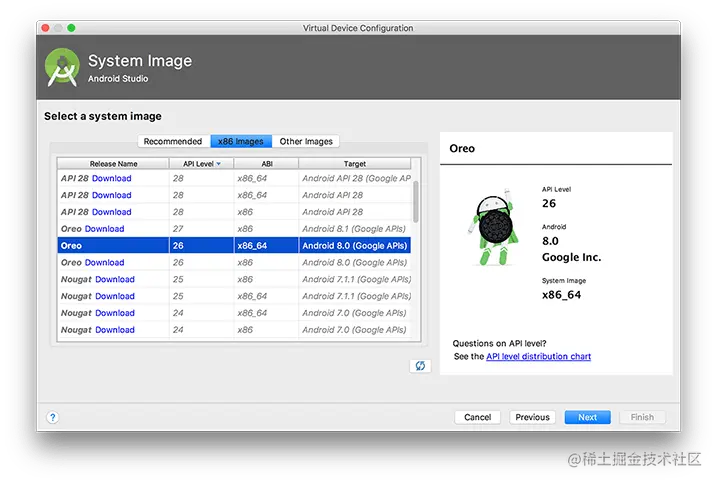Download API 28 x86_64 Android API 28 image
This screenshot has width=717, height=483.
[112, 195]
